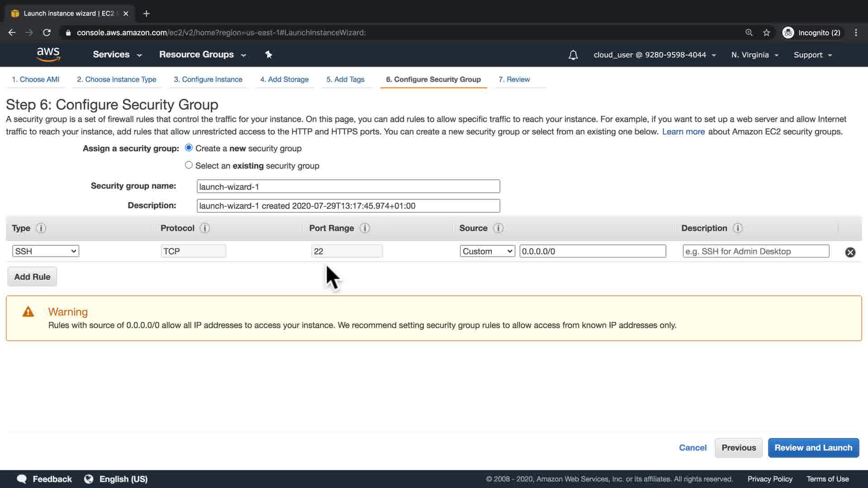The height and width of the screenshot is (488, 868).
Task: Reload the page with refresh icon
Action: point(47,33)
